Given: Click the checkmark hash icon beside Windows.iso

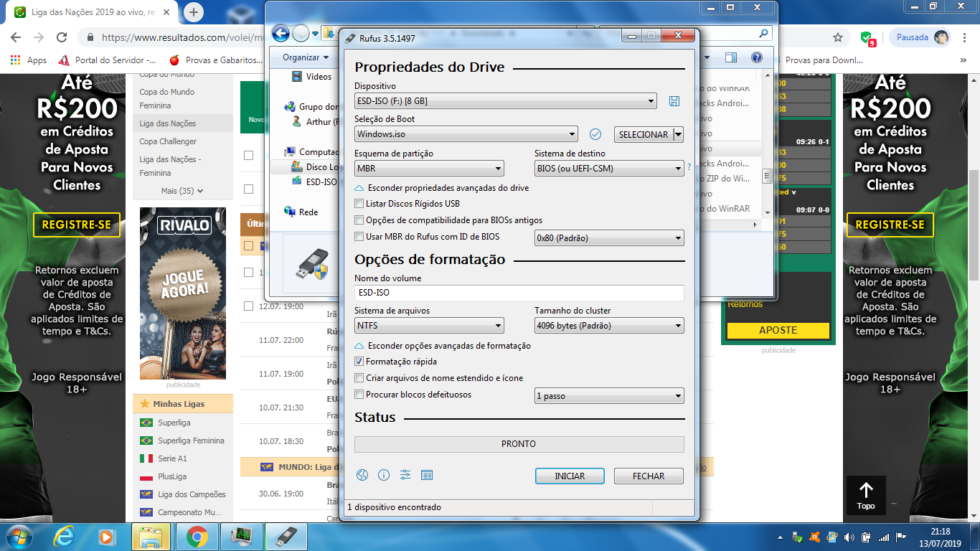Looking at the screenshot, I should pos(595,134).
